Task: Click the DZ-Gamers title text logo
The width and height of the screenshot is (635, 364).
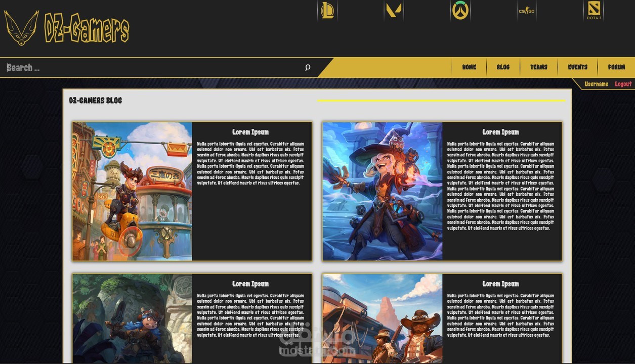Action: pos(87,28)
